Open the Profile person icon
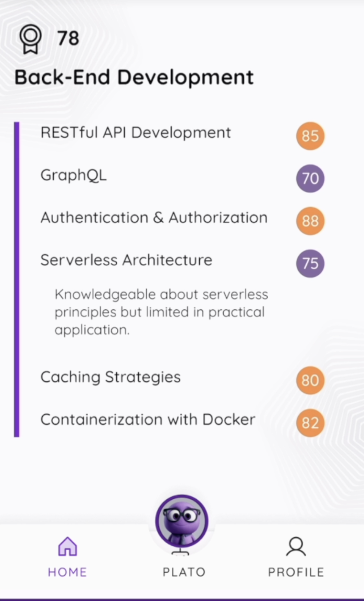Screen dimensions: 364x601 click(x=296, y=547)
